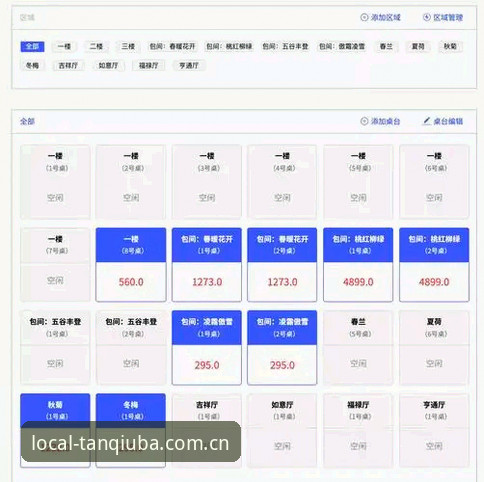The width and height of the screenshot is (484, 482).
Task: Select the 春兰 area tab
Action: click(386, 46)
